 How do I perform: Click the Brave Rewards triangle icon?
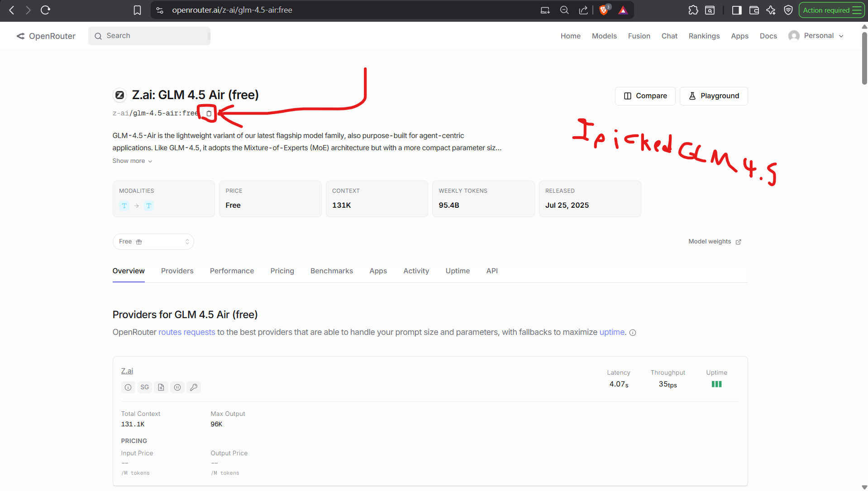[x=623, y=10]
